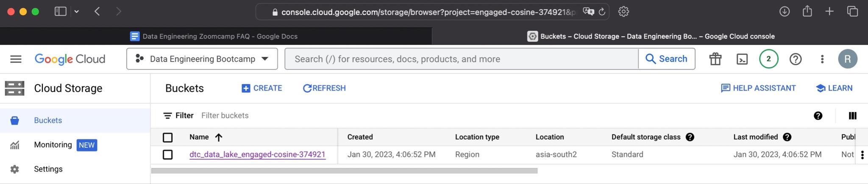Open the bucket row three-dot actions menu
The width and height of the screenshot is (868, 184).
[862, 155]
